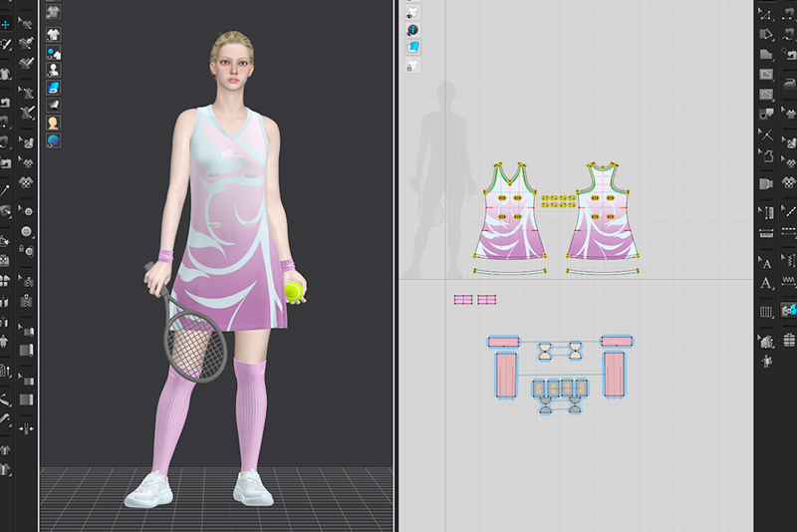797x532 pixels.
Task: Choose the Zipper tool
Action: (x=27, y=301)
